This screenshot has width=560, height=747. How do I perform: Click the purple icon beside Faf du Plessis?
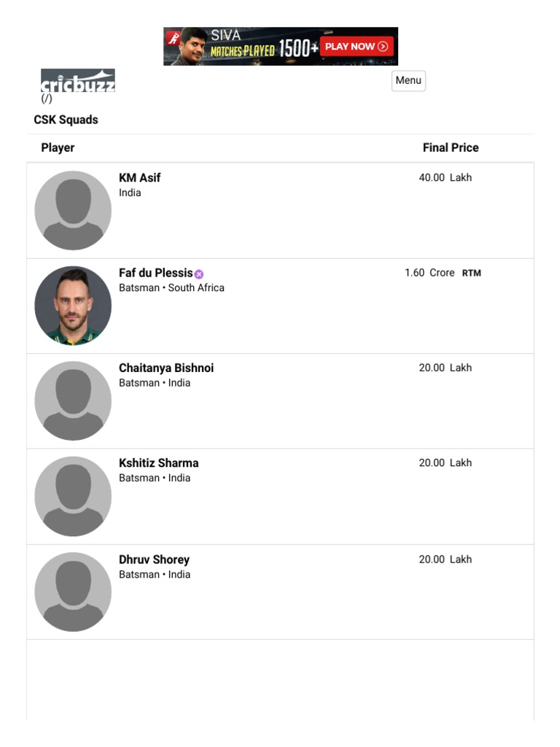pos(199,274)
